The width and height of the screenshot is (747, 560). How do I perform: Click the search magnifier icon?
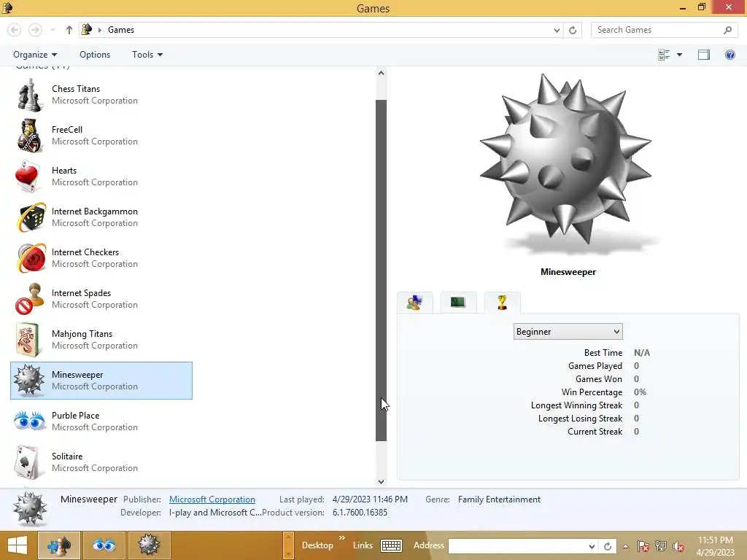727,30
